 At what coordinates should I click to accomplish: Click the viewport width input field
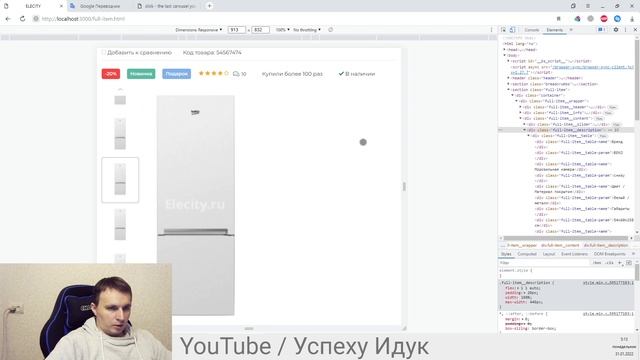click(x=236, y=30)
